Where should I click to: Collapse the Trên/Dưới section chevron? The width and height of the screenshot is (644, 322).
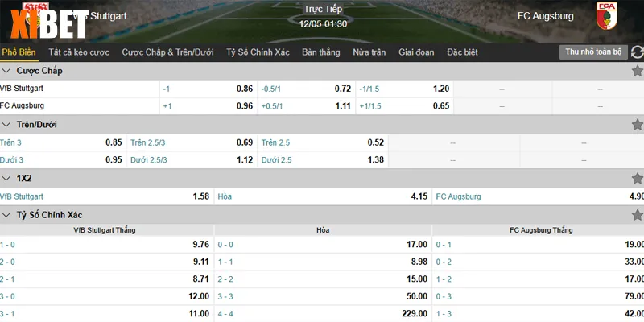7,125
